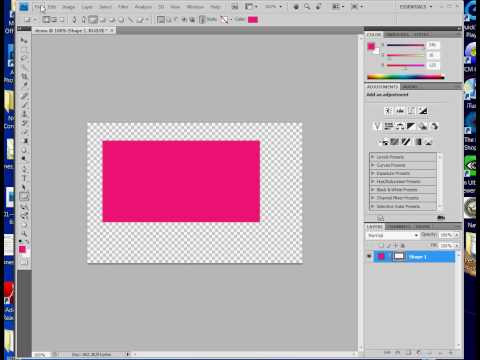
Task: Select the Gradient tool
Action: [24, 141]
